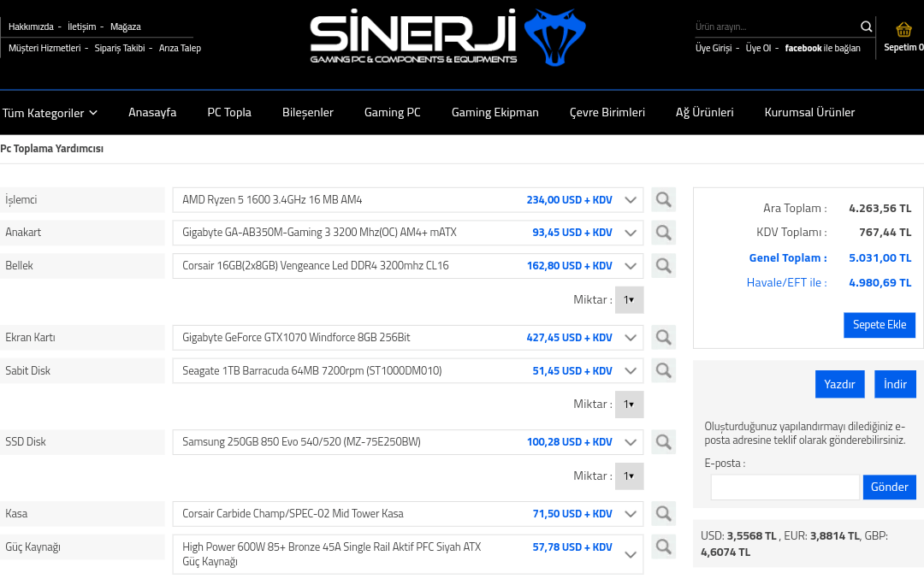Click the Havale/EFT ile 4.980,69 TL value
The height and width of the screenshot is (579, 924).
(x=880, y=283)
